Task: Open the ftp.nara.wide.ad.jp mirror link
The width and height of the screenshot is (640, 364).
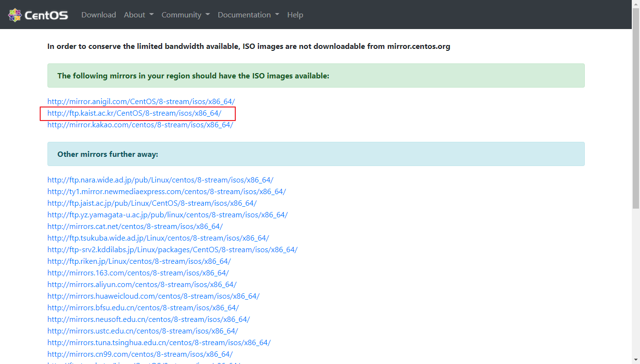Action: tap(160, 180)
